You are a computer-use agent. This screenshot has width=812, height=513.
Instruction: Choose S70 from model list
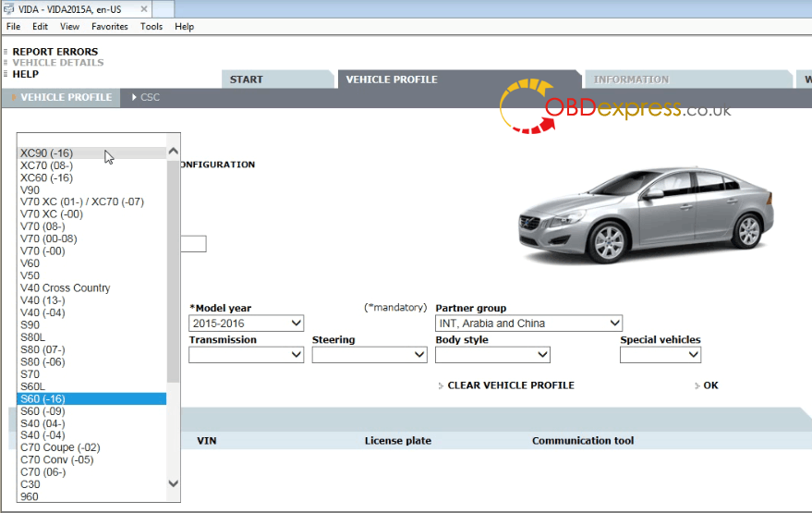91,374
